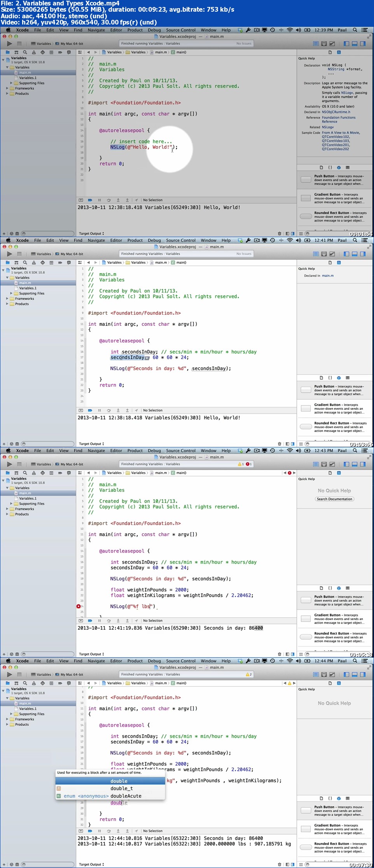Click the Stop button in the 12:41 PM window
Image resolution: width=374 pixels, height=868 pixels.
19,254
